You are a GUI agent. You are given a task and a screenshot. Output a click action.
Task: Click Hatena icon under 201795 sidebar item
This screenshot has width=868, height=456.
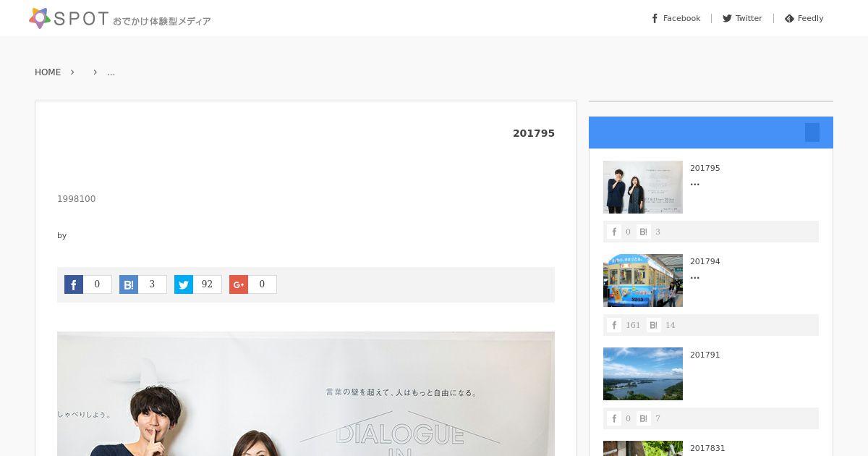pyautogui.click(x=643, y=232)
